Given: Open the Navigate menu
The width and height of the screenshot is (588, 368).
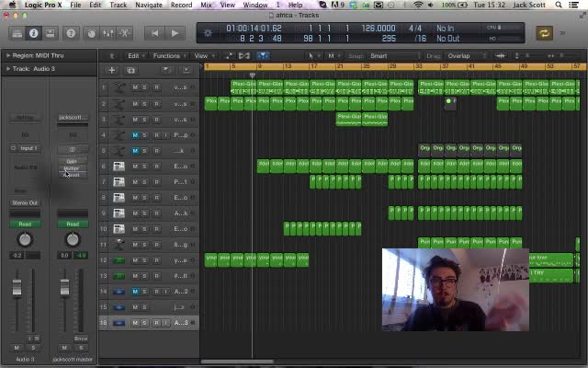Looking at the screenshot, I should coord(149,5).
